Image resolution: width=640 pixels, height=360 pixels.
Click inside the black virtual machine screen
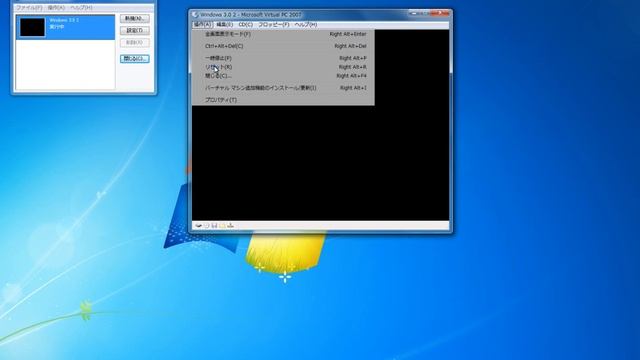(320, 163)
